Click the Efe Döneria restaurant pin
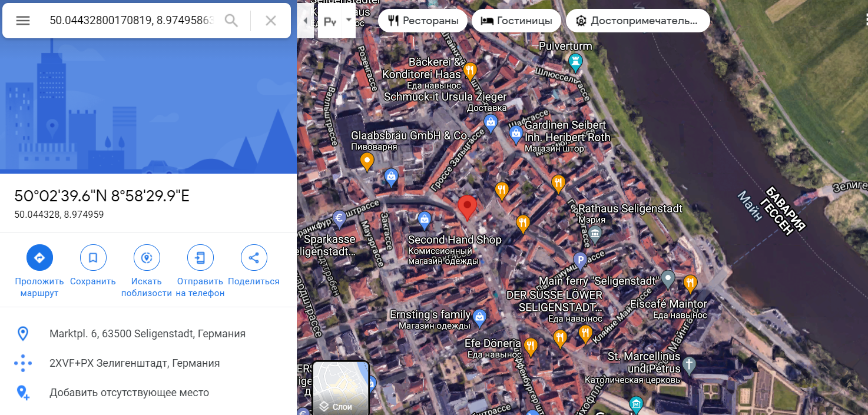Image resolution: width=868 pixels, height=415 pixels. click(x=531, y=346)
